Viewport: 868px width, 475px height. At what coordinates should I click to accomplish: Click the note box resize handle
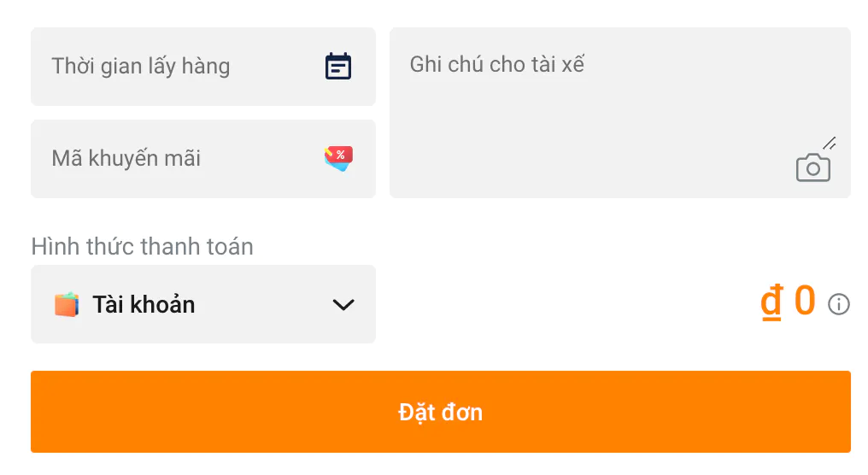830,144
